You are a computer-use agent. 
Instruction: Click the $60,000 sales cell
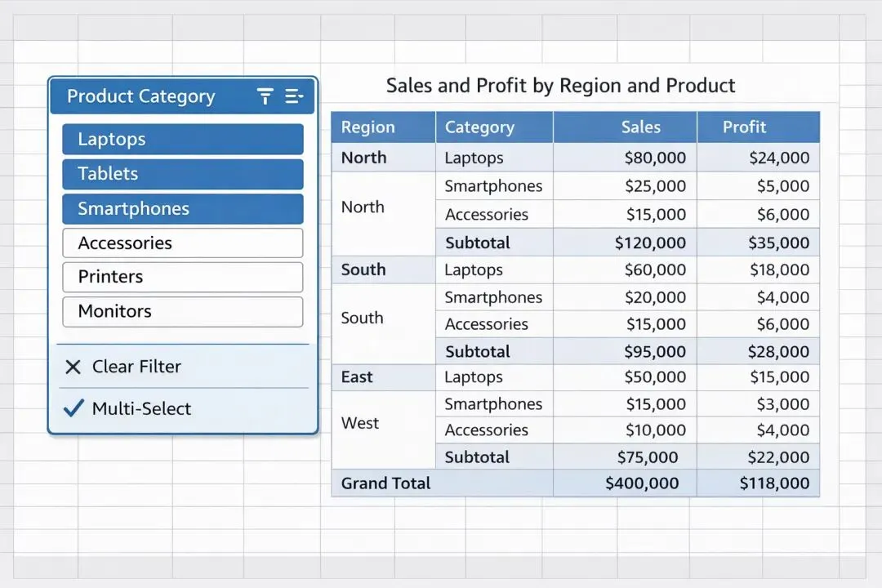tap(625, 269)
